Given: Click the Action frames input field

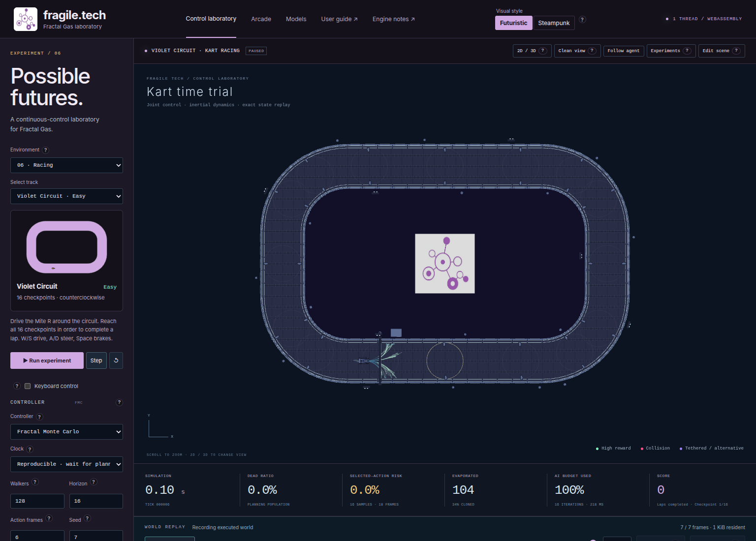Looking at the screenshot, I should pos(37,536).
